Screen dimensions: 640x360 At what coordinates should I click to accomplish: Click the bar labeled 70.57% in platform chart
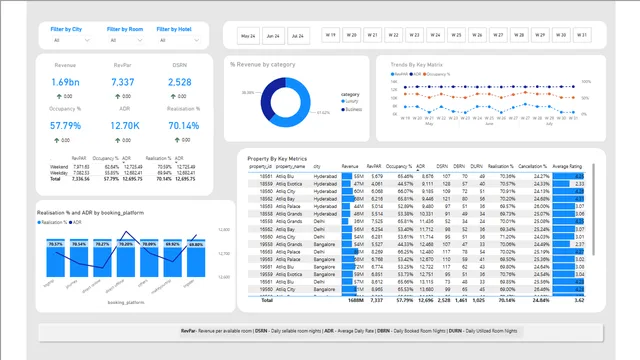coord(56,258)
